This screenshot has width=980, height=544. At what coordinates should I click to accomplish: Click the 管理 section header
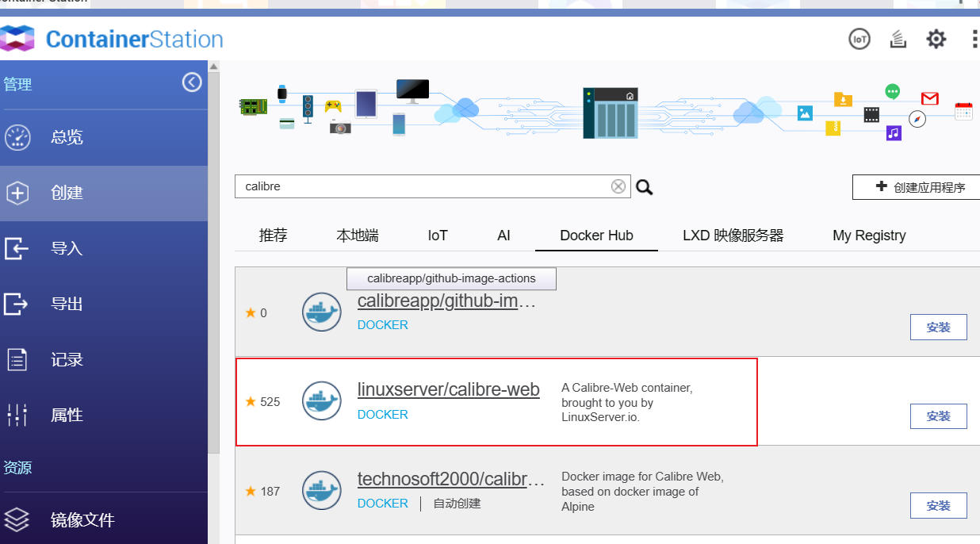point(18,84)
